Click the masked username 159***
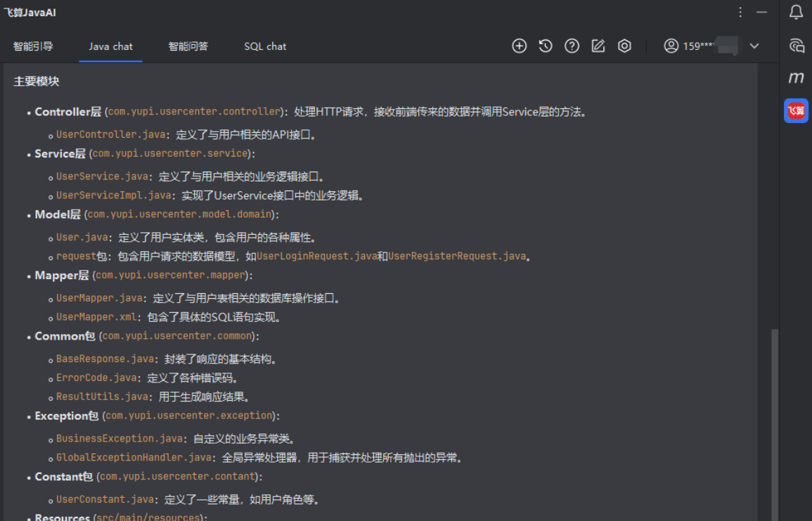This screenshot has width=812, height=521. coord(709,46)
